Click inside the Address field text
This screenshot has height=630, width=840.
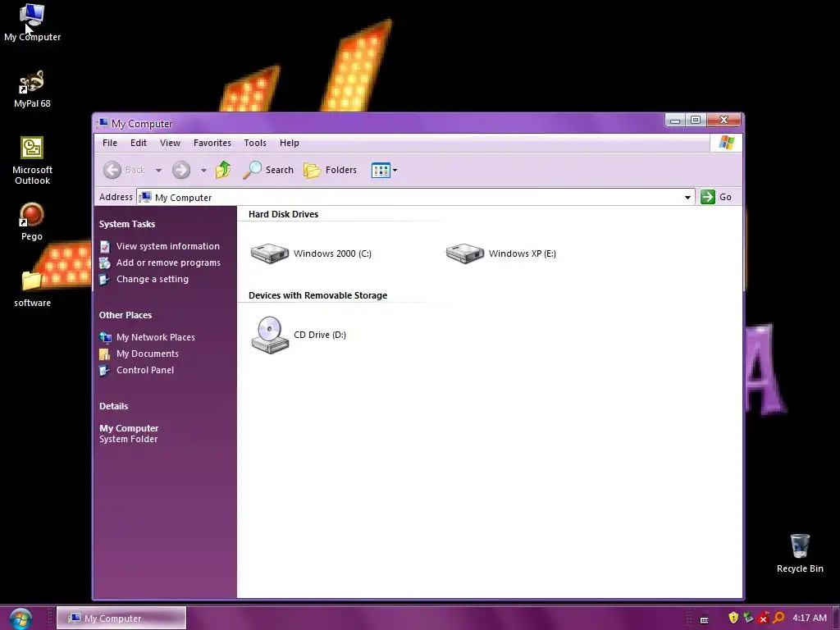pyautogui.click(x=183, y=198)
